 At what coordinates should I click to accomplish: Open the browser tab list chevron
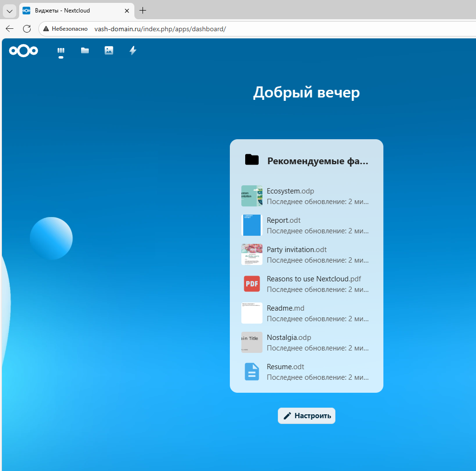click(x=9, y=11)
